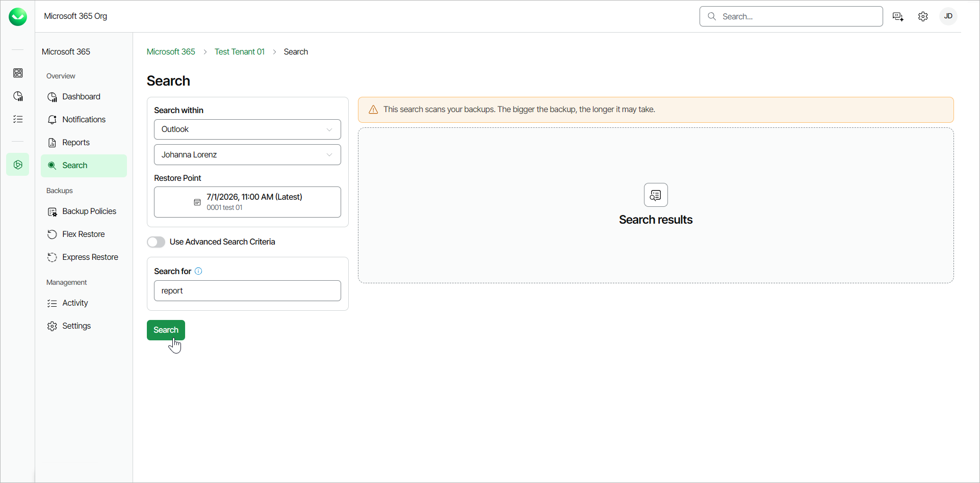Open Reports in sidebar
This screenshot has width=980, height=483.
coord(84,143)
